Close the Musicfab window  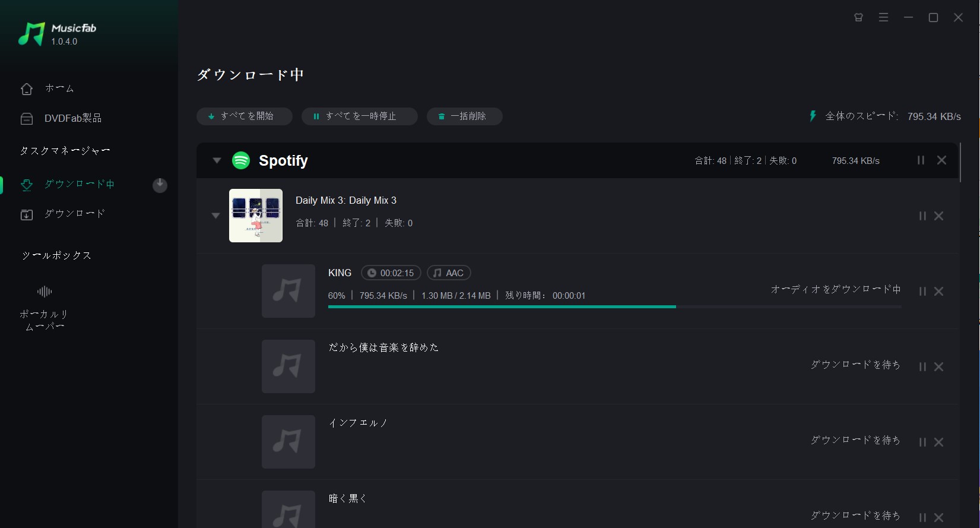[x=958, y=18]
